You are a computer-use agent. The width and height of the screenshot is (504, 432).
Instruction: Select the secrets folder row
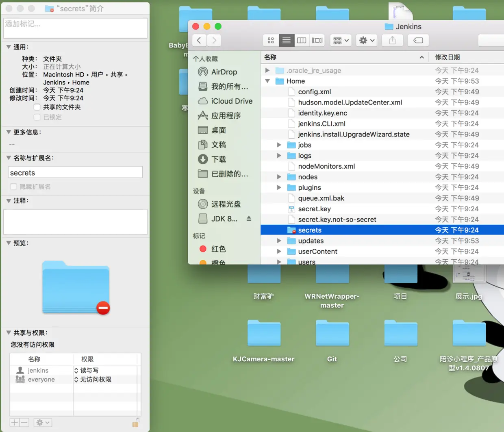click(x=382, y=230)
